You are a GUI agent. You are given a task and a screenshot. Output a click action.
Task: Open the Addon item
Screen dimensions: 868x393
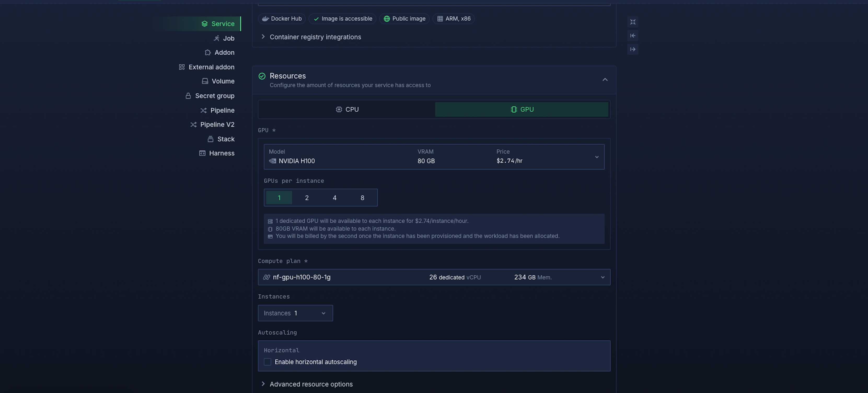click(219, 53)
